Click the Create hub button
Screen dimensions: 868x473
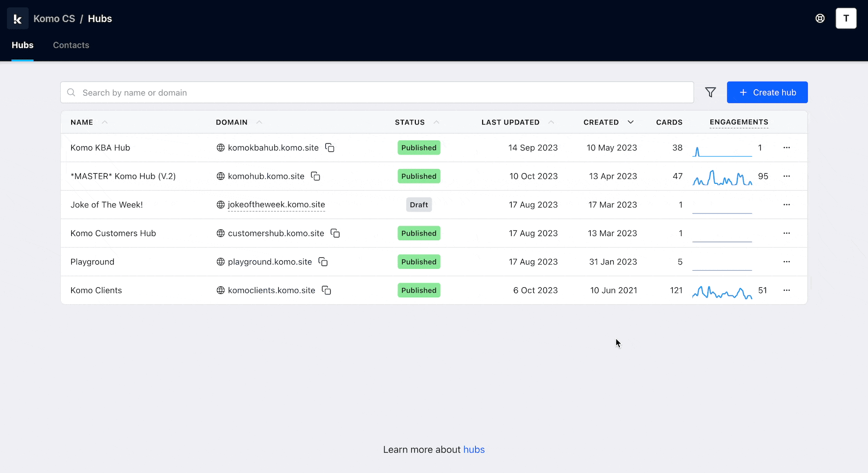click(x=767, y=92)
